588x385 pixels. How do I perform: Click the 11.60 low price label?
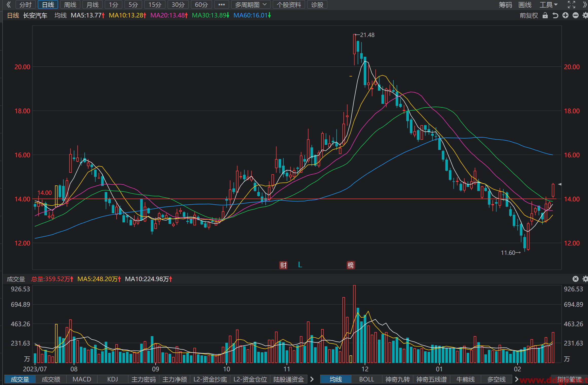[x=508, y=253]
